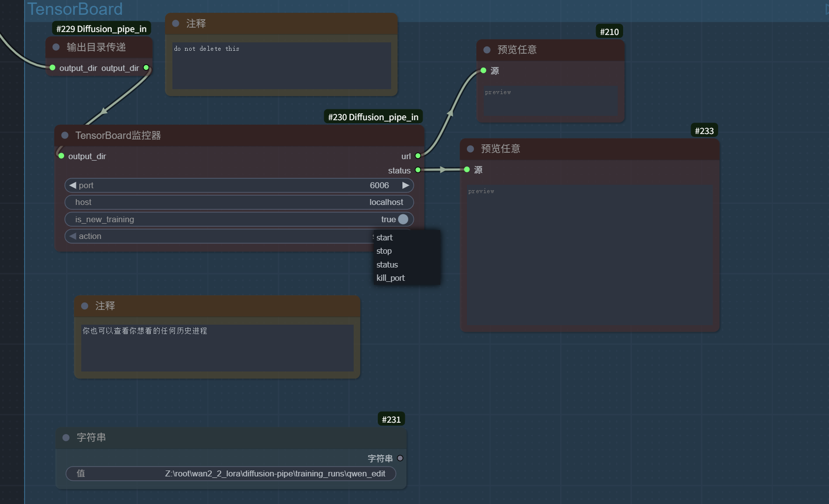Collapse the 注释 node with the Chinese note
Screen dimensions: 829x504
pyautogui.click(x=85, y=306)
